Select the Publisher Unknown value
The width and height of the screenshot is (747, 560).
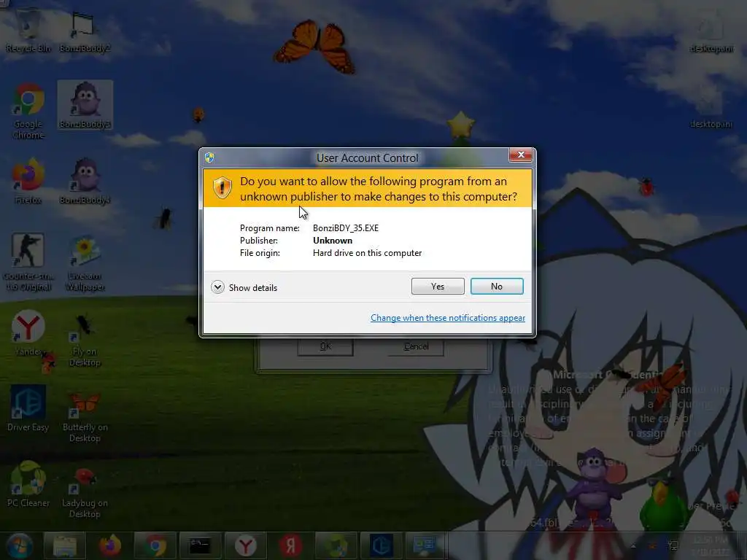tap(333, 241)
